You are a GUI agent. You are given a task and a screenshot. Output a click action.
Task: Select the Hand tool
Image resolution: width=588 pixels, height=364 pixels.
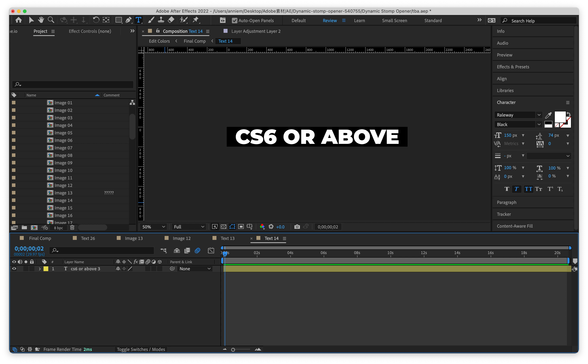[x=41, y=20]
